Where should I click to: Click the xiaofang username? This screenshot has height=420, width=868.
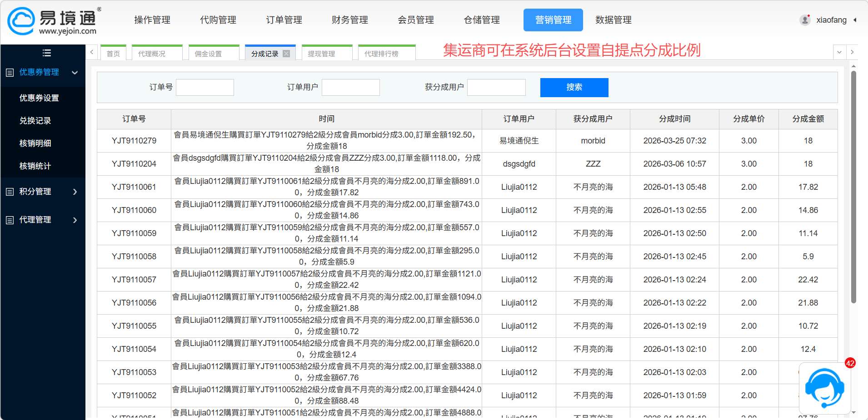coord(831,20)
